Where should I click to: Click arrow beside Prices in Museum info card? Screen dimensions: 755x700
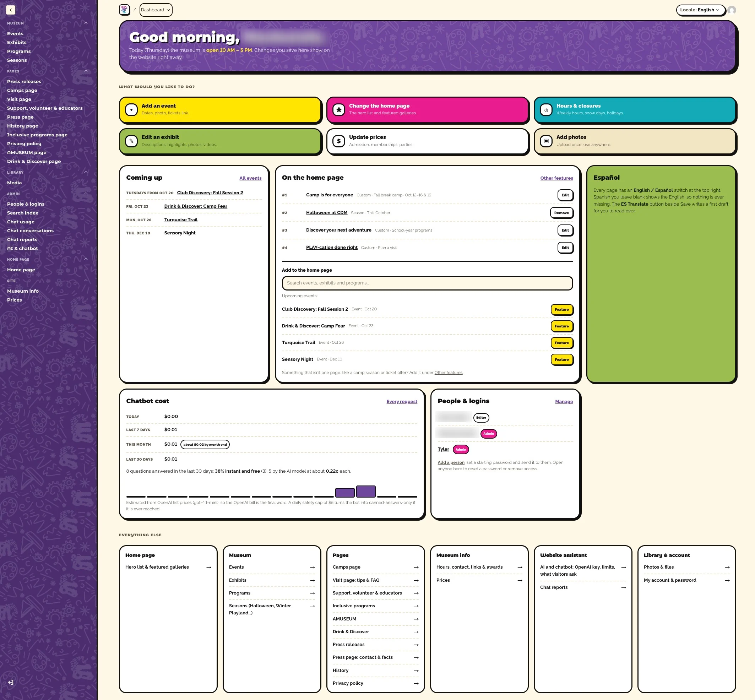pyautogui.click(x=520, y=580)
